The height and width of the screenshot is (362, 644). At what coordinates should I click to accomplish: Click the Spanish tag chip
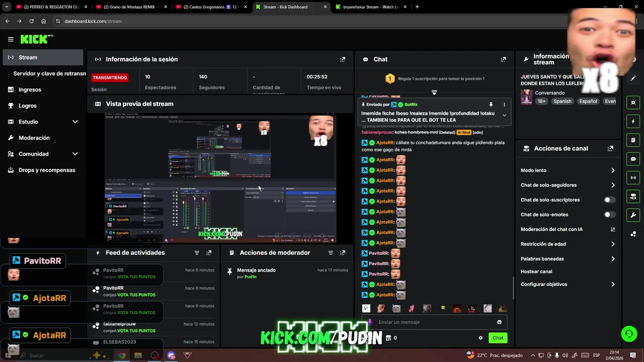[x=562, y=101]
